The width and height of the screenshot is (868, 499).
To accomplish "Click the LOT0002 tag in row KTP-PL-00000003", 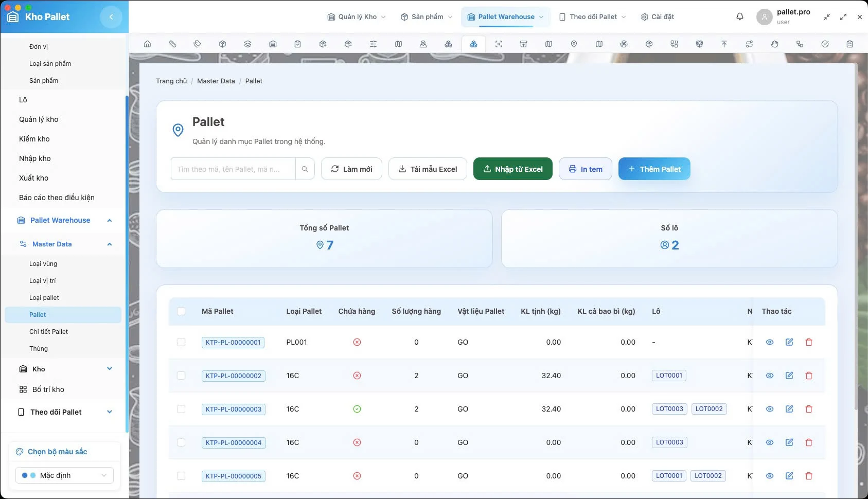I will pos(709,409).
